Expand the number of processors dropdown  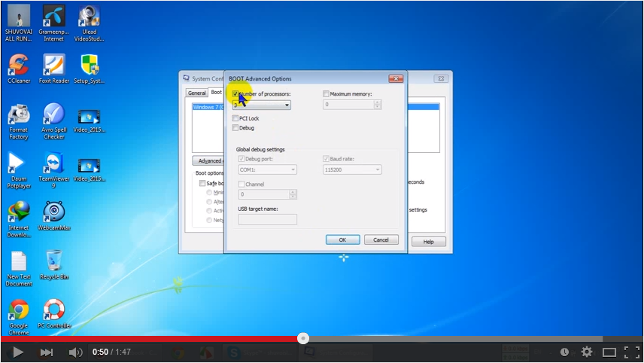tap(287, 105)
